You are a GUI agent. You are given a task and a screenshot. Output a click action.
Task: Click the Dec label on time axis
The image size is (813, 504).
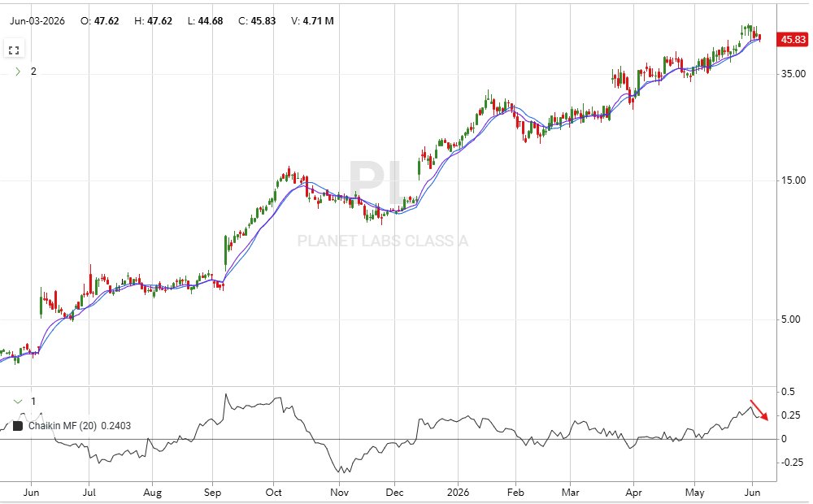coord(394,492)
